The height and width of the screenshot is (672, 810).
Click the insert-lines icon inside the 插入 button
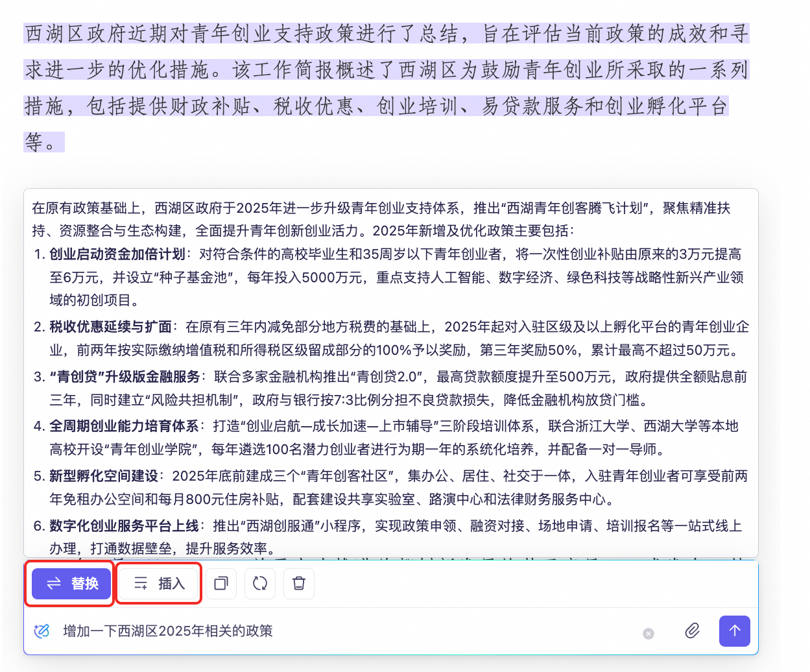point(141,583)
